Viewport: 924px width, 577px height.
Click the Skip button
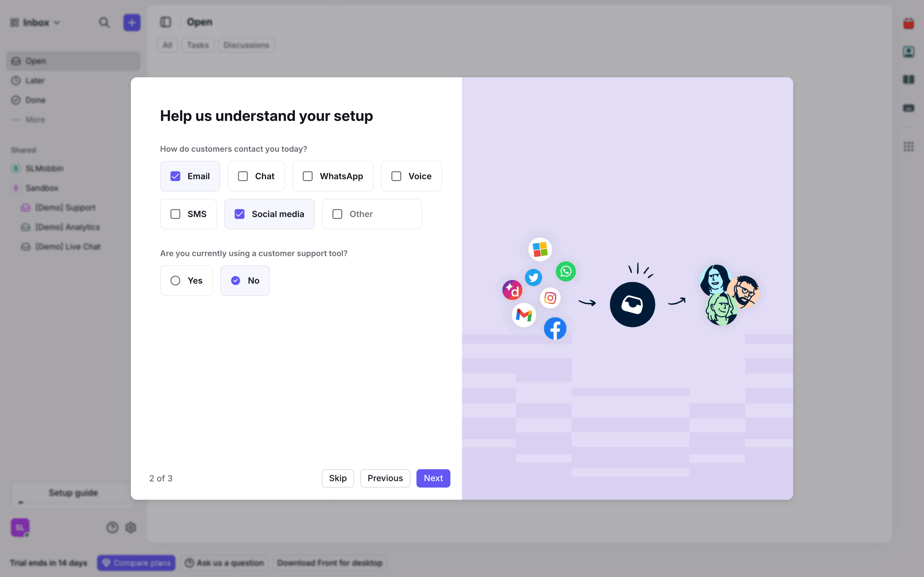click(x=338, y=478)
